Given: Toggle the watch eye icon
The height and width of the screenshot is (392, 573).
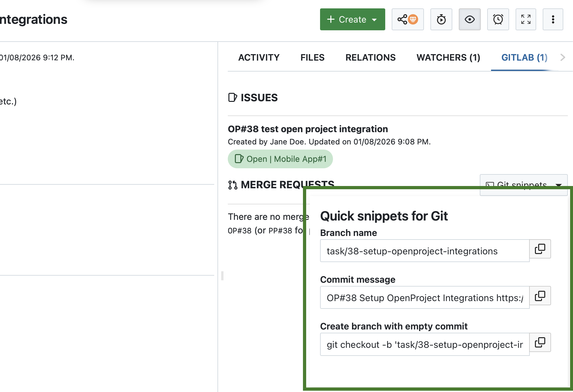Looking at the screenshot, I should [x=469, y=19].
